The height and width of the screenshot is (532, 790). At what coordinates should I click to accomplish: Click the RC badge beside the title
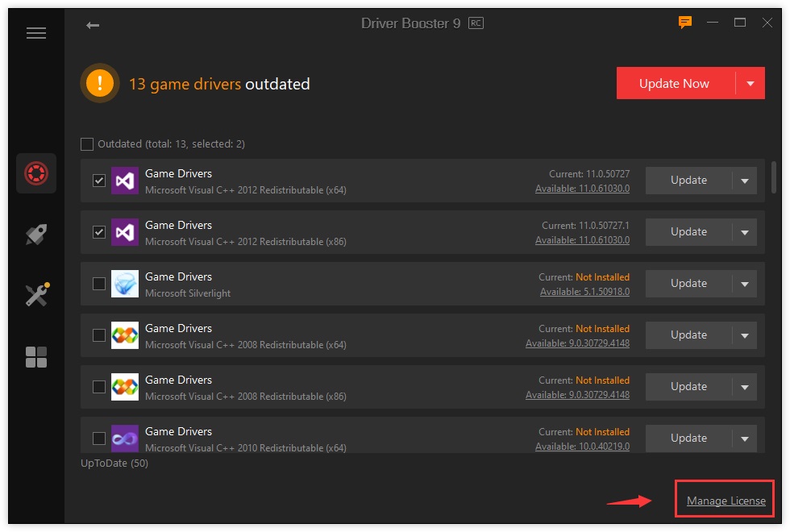coord(476,23)
